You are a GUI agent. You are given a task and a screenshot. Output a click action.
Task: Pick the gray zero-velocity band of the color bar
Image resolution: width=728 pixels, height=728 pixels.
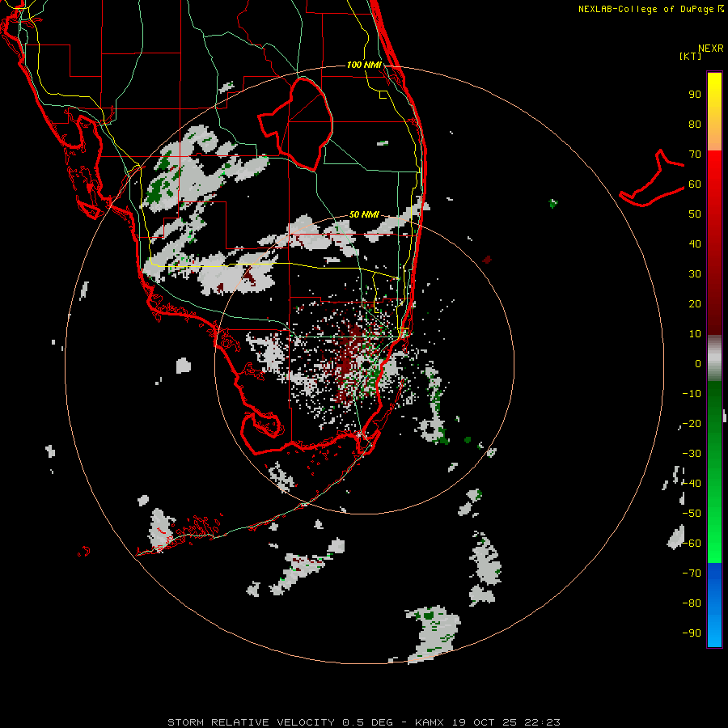[714, 360]
